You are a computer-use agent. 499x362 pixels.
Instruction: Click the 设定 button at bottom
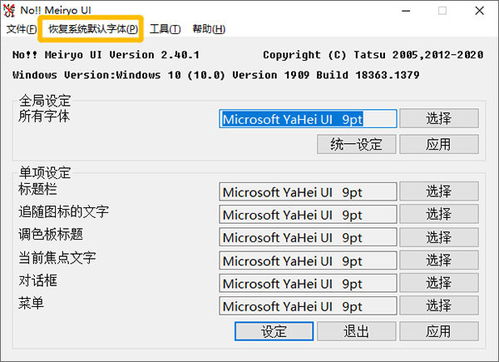pyautogui.click(x=274, y=331)
